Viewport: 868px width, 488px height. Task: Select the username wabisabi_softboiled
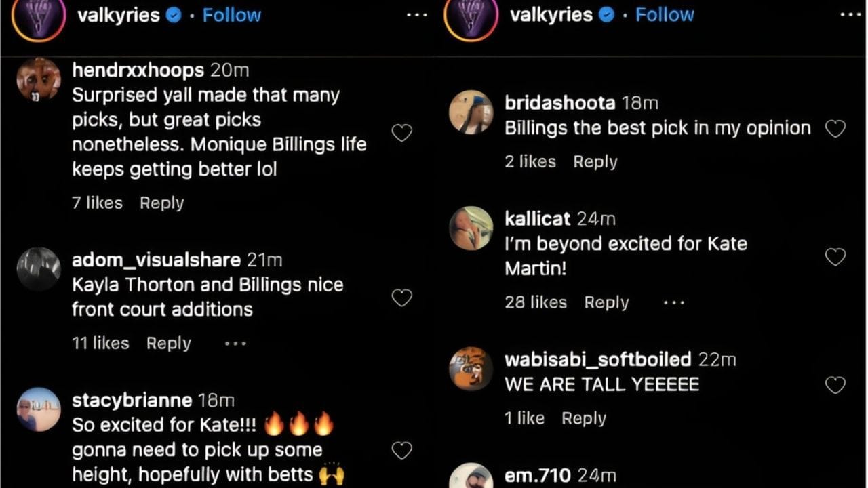(597, 359)
